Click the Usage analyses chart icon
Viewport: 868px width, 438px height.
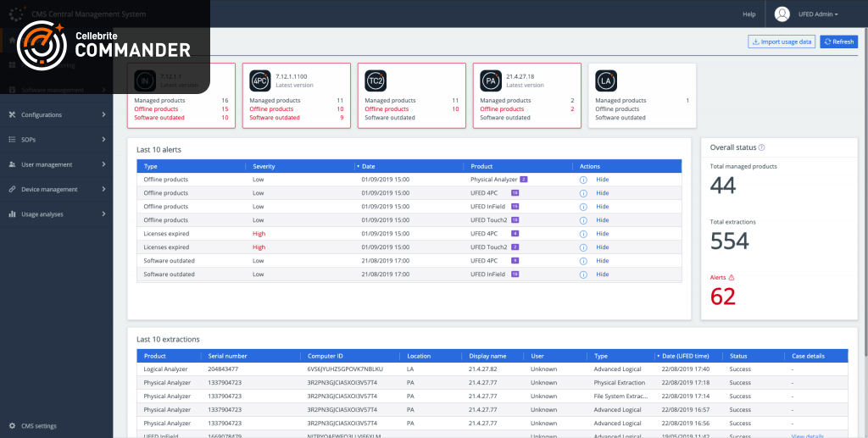(x=12, y=214)
